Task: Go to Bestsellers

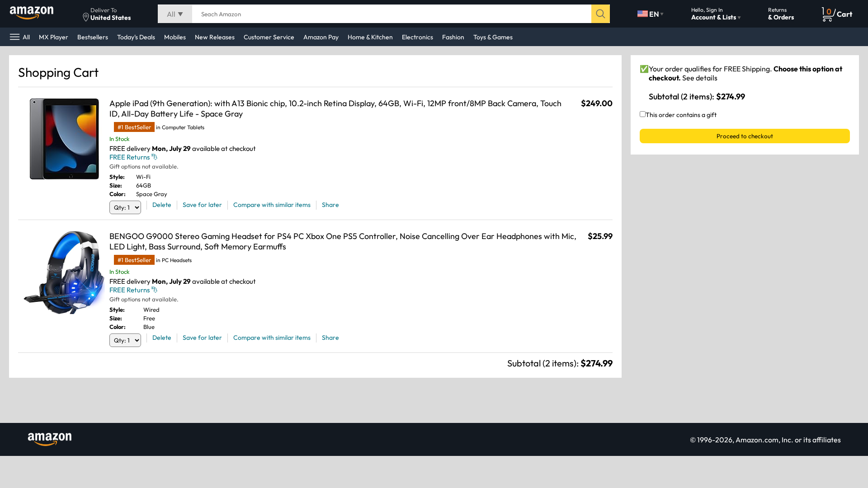Action: click(x=93, y=37)
